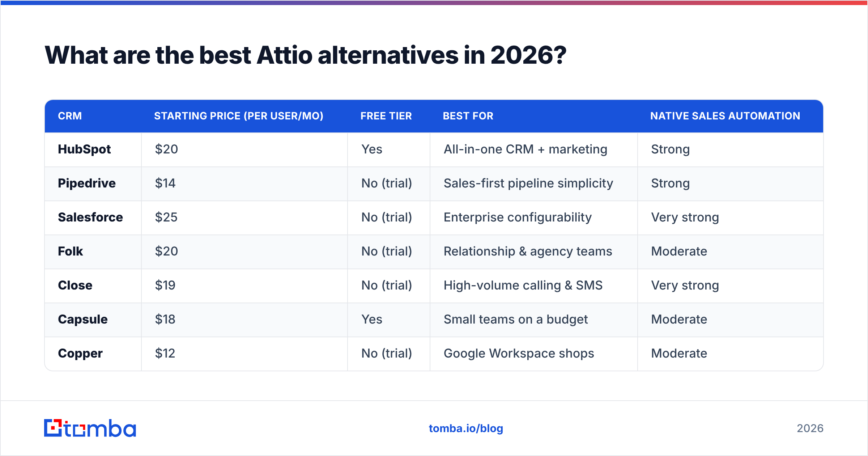Click 'Moderate' in the Folk row
Screen dimensions: 868x456
pyautogui.click(x=679, y=251)
